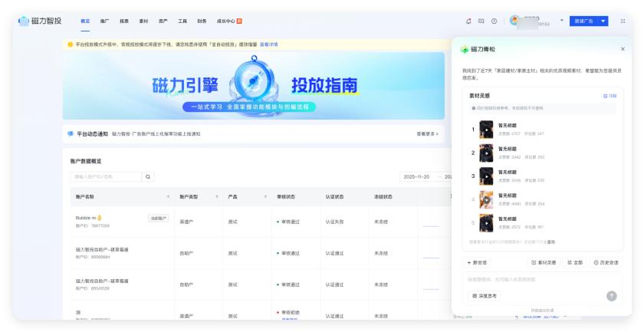Focus the assistant chat input box
Viewport: 644px width, 332px height.
pos(543,280)
